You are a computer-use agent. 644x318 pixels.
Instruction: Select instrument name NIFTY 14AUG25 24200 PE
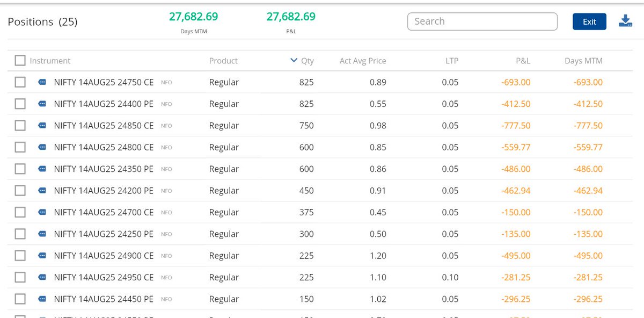(x=104, y=191)
